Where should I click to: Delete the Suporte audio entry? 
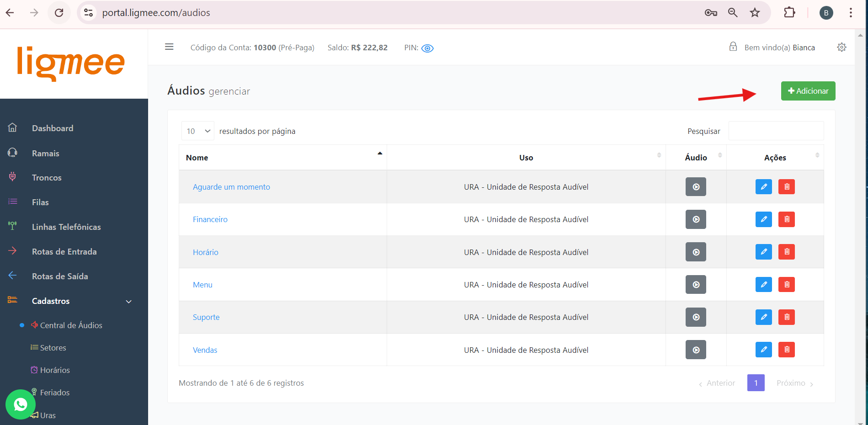point(786,317)
